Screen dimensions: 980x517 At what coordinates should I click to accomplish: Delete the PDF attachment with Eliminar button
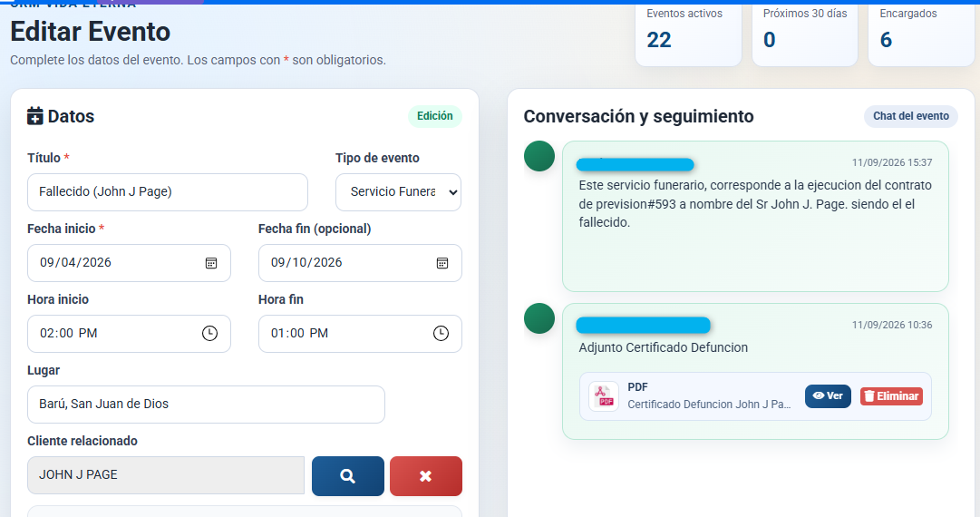tap(891, 395)
